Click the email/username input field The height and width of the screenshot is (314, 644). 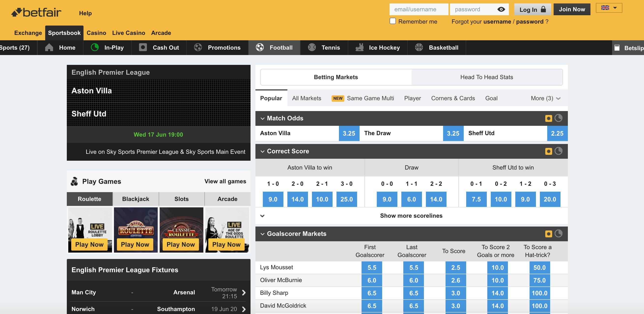(x=419, y=9)
